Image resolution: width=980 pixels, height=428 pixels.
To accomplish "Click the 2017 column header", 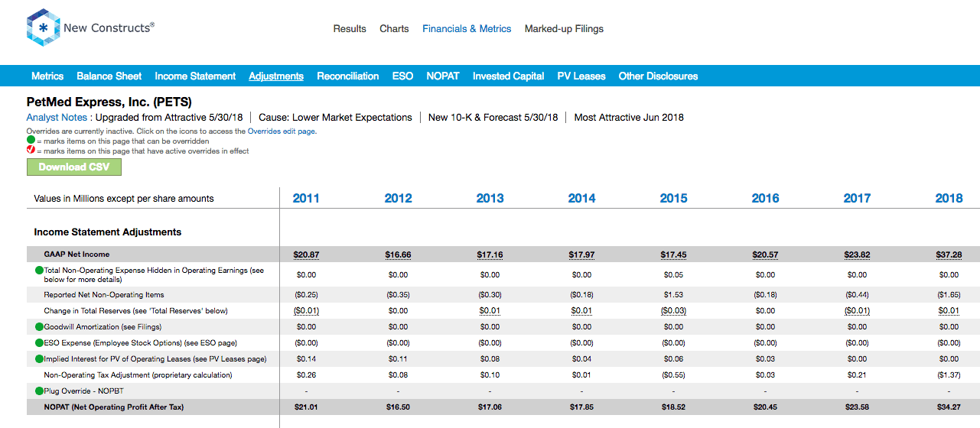I will tap(857, 199).
